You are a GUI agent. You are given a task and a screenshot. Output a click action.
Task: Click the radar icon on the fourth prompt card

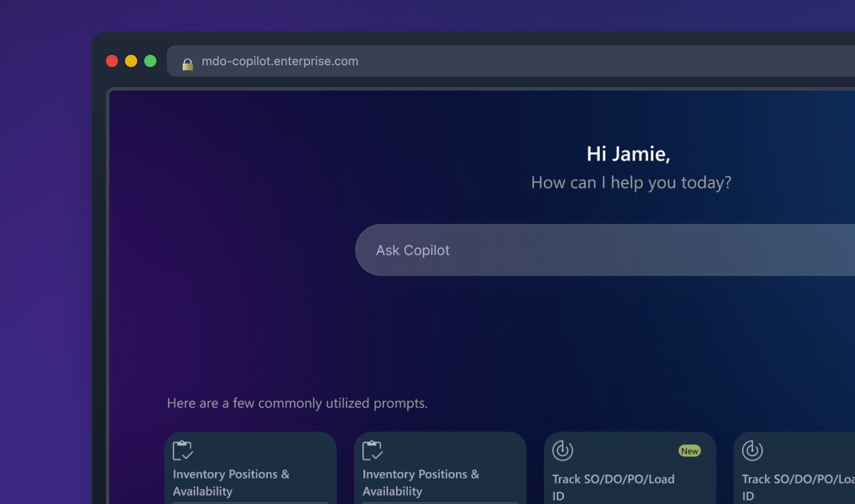click(x=752, y=450)
